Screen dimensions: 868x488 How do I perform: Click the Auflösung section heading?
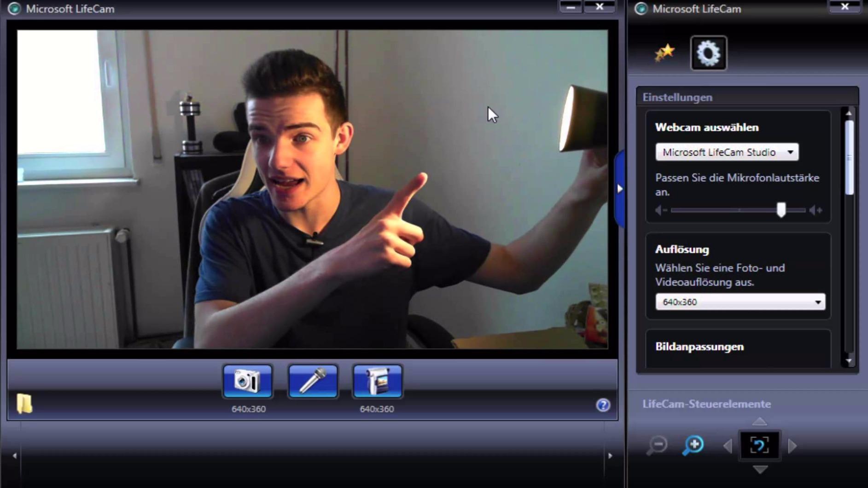coord(682,250)
